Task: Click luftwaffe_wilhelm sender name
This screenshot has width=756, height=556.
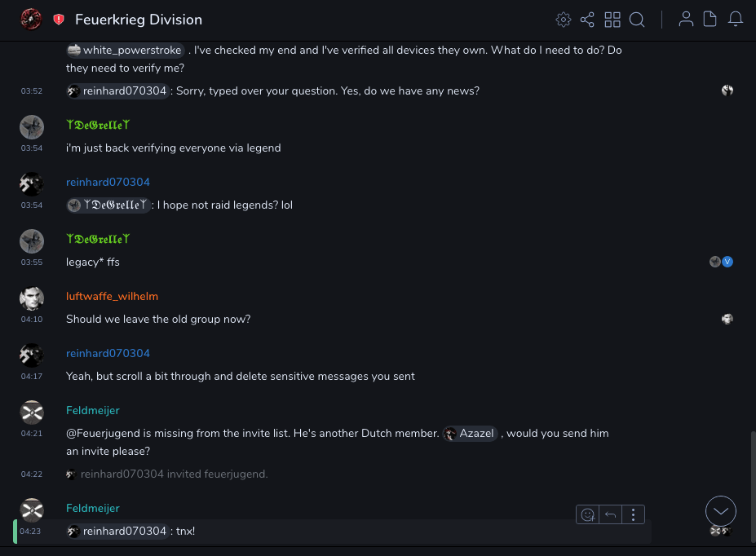Action: click(x=112, y=296)
